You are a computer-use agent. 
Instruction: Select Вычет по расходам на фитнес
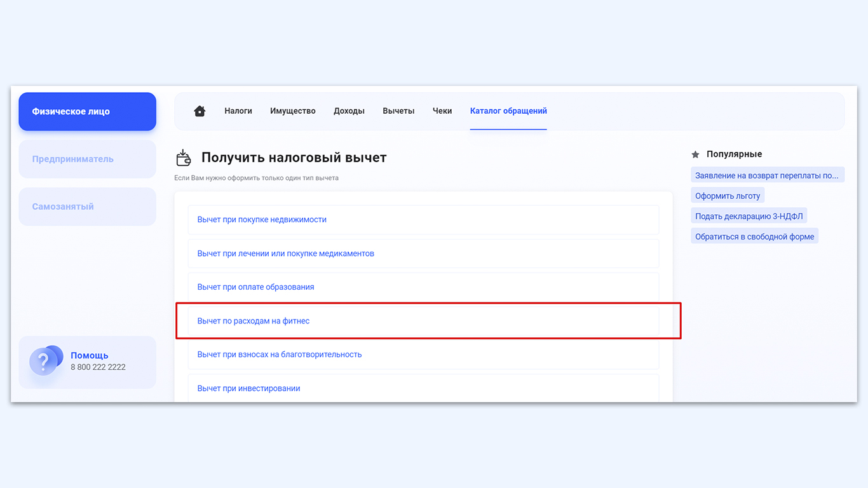423,321
